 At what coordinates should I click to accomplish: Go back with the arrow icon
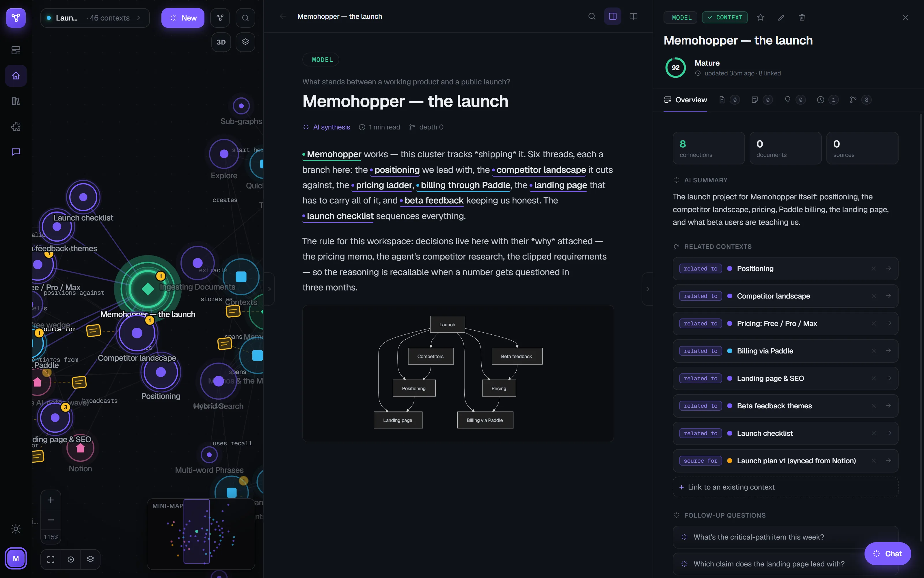tap(283, 16)
